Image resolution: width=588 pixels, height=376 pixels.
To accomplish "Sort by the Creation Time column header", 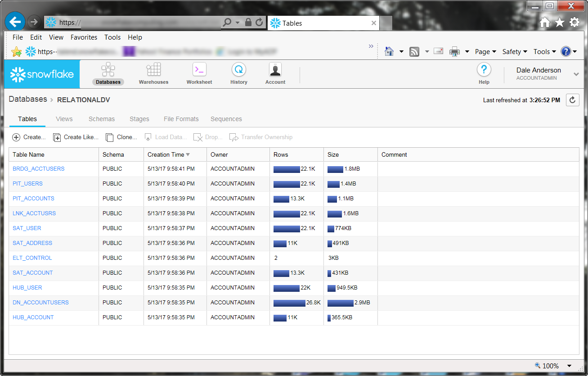I will coord(166,154).
